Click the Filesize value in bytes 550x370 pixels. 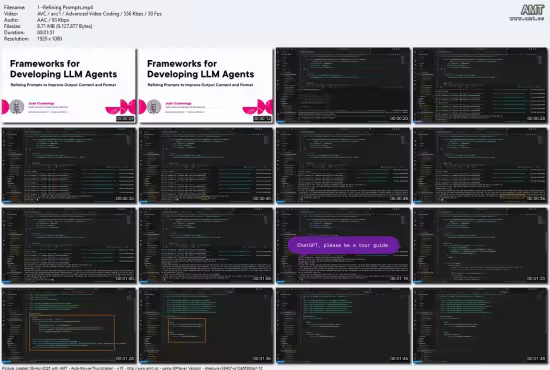click(65, 26)
